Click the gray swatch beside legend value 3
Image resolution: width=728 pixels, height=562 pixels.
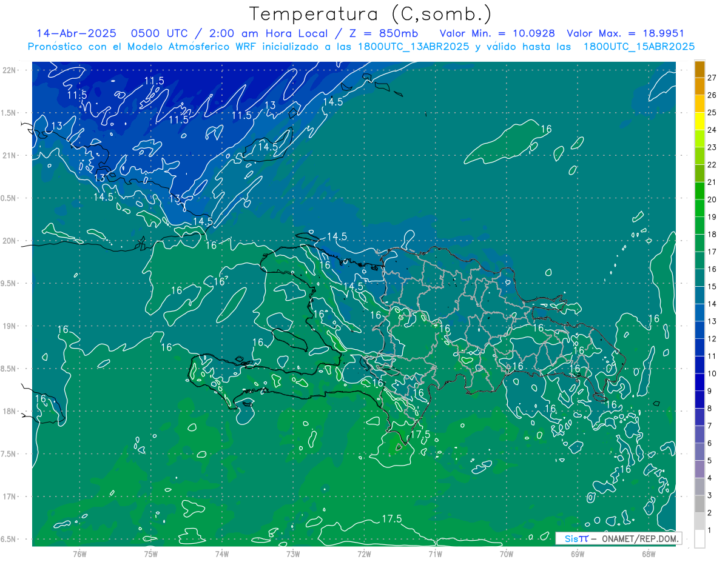pos(699,487)
